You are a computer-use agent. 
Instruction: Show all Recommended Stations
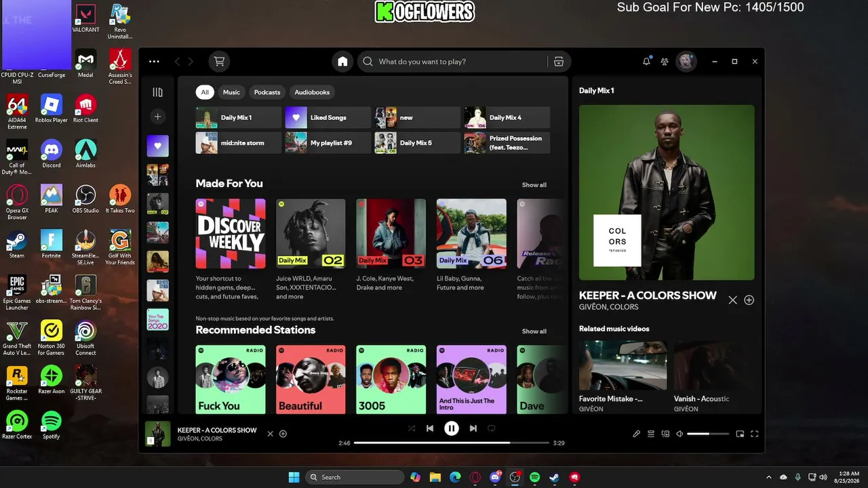coord(534,331)
